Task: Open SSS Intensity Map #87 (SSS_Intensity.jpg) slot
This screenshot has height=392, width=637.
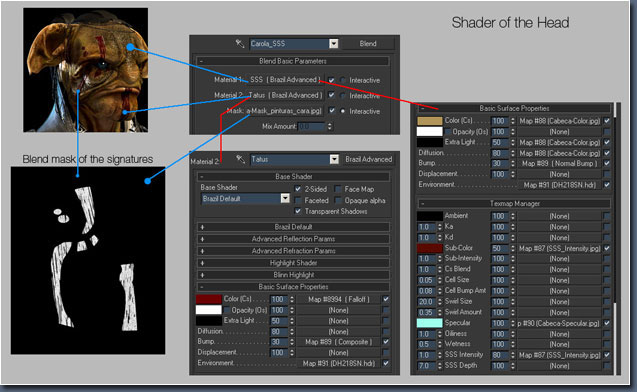Action: click(x=559, y=355)
